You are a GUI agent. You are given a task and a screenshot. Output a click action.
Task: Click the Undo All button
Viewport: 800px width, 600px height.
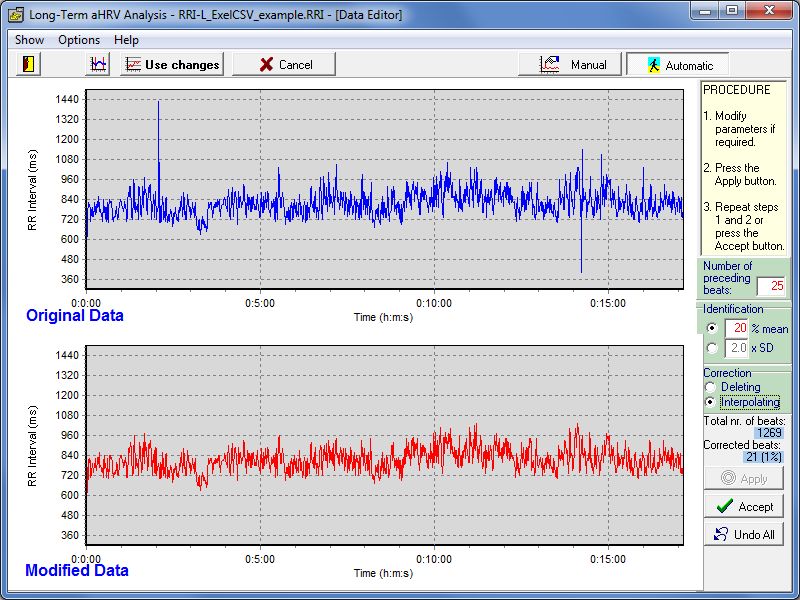tap(744, 534)
